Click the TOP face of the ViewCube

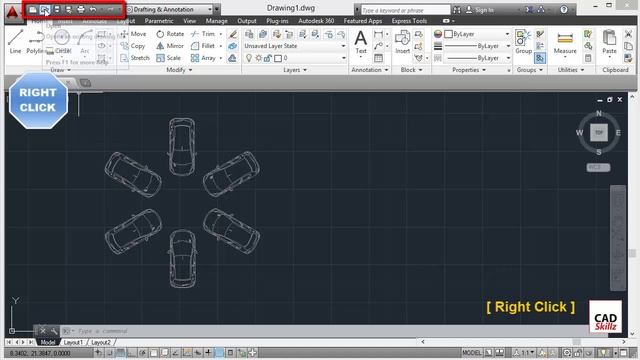point(599,133)
